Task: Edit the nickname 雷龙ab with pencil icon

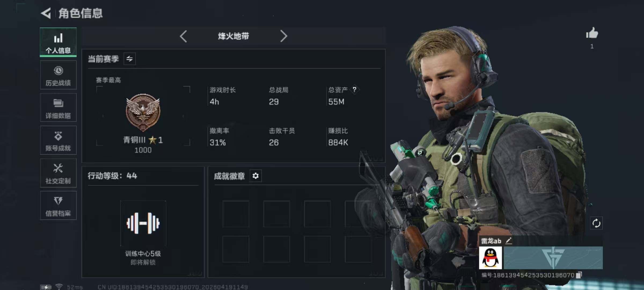Action: click(508, 241)
